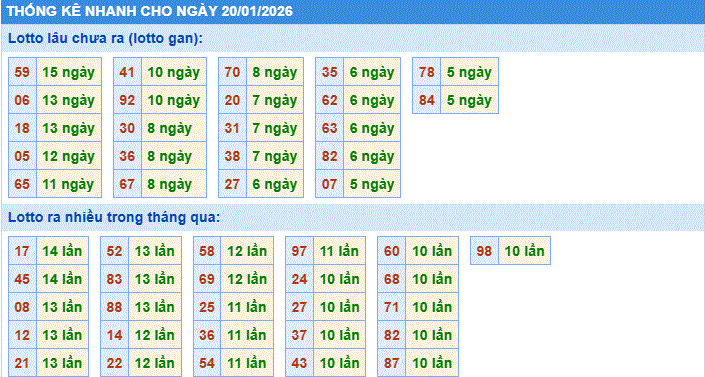Click "8 ngày" beside number 36
The image size is (705, 377).
pos(174,156)
